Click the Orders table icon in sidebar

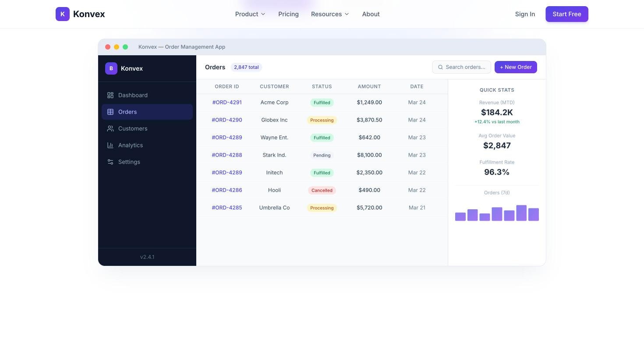[x=110, y=112]
